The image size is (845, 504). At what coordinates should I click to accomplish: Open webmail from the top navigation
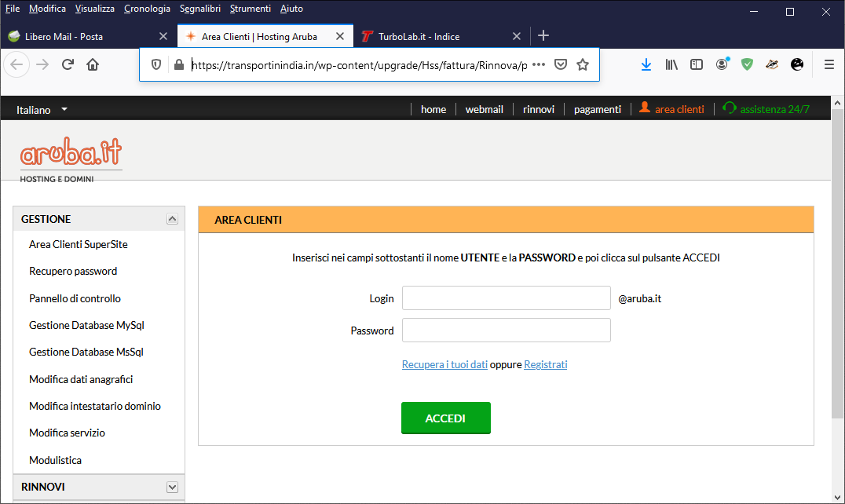pos(484,109)
